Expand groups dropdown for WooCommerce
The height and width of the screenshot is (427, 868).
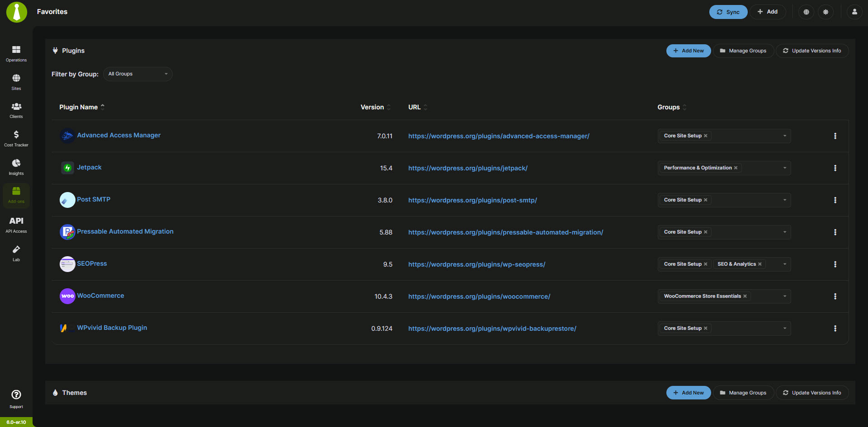click(785, 296)
